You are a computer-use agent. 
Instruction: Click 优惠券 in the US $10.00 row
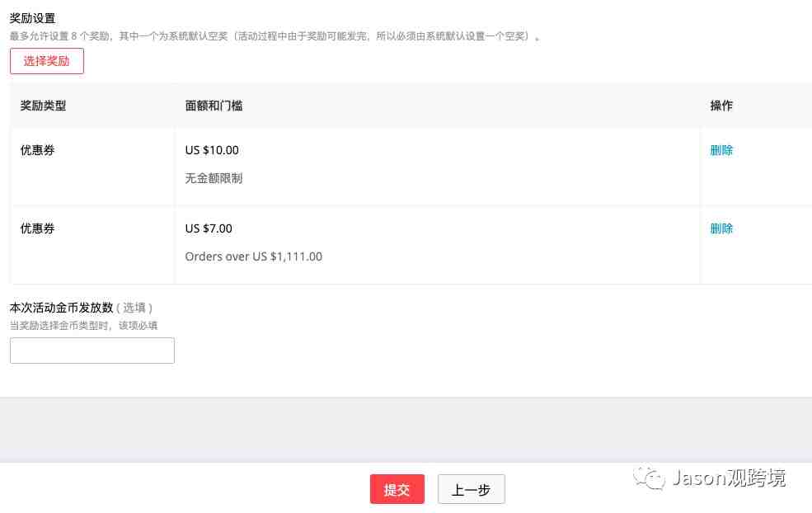pyautogui.click(x=37, y=150)
